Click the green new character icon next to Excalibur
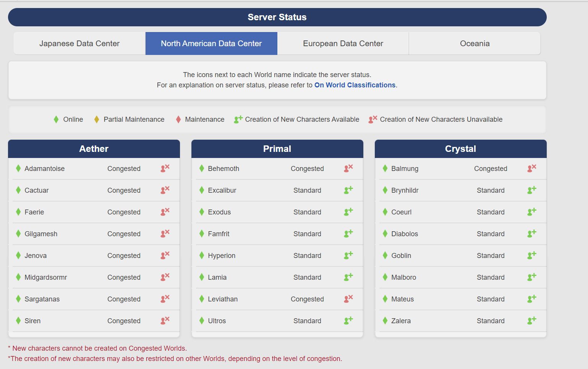588x369 pixels. click(x=348, y=190)
